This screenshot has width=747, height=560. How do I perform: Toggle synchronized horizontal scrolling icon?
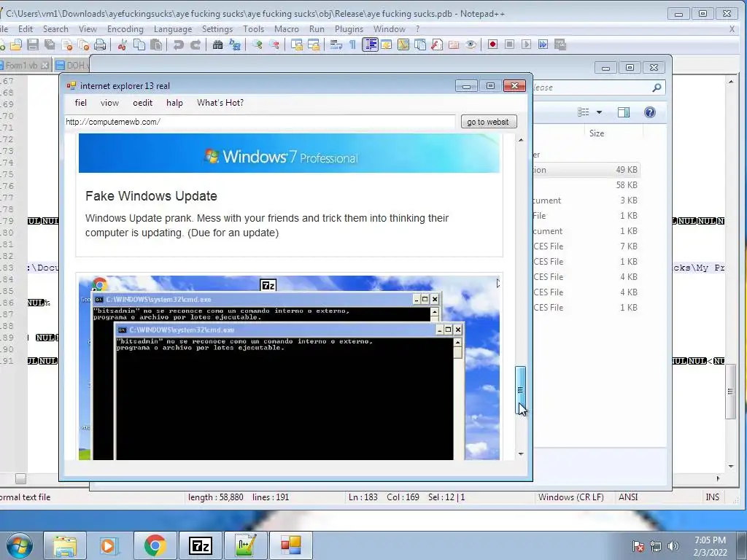pos(314,44)
